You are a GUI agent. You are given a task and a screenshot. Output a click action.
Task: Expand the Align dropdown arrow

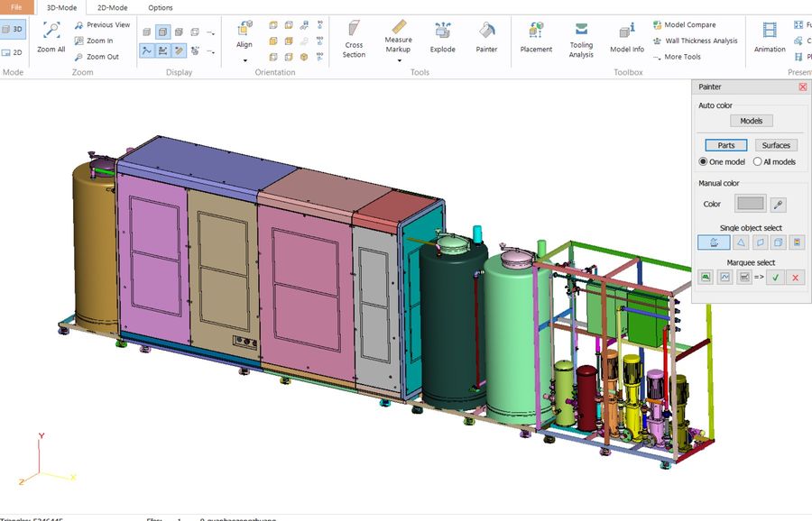[245, 60]
